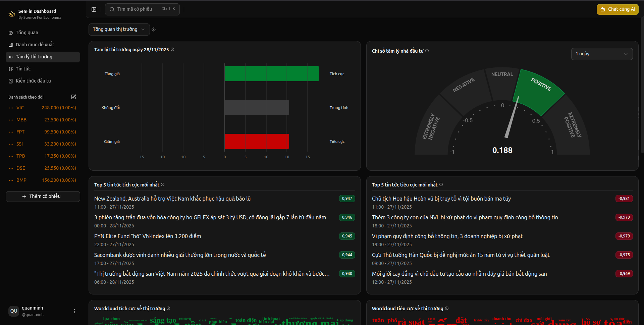644x325 pixels.
Task: Expand the 1 ngày time range dropdown
Action: (602, 54)
